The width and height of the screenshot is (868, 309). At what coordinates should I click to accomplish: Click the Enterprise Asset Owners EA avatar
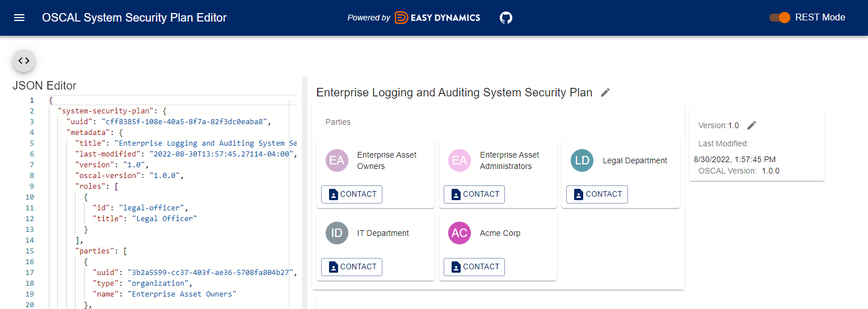tap(337, 160)
